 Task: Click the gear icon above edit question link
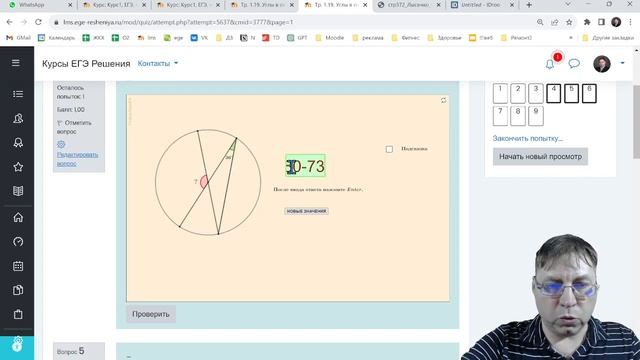61,144
